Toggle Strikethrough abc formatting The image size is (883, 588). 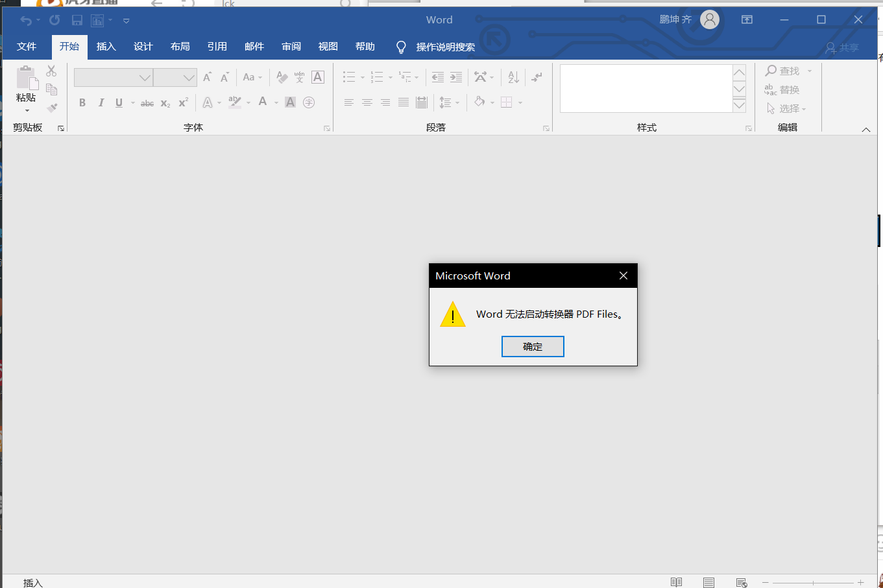click(147, 103)
